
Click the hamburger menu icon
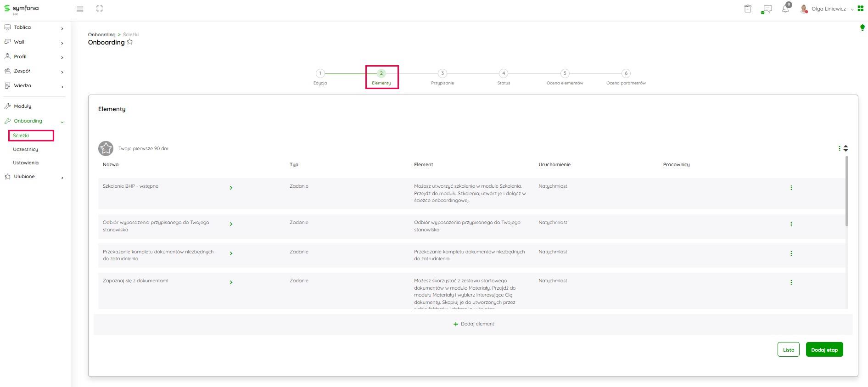80,9
